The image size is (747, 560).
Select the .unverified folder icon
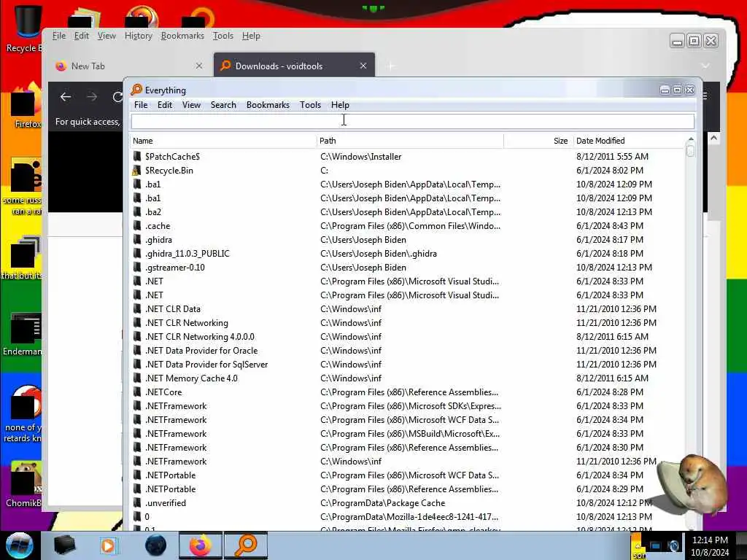pyautogui.click(x=137, y=502)
